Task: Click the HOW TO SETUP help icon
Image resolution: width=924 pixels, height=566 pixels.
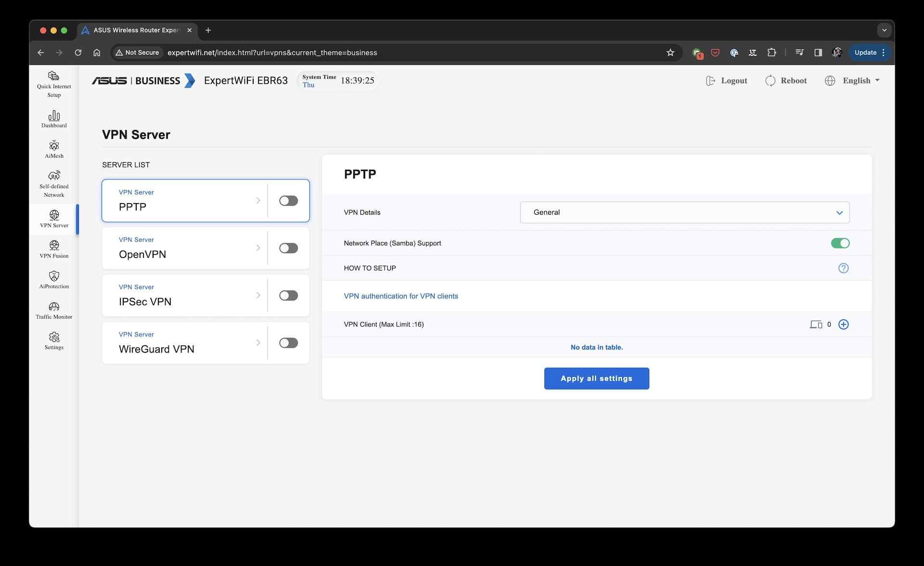Action: point(844,268)
